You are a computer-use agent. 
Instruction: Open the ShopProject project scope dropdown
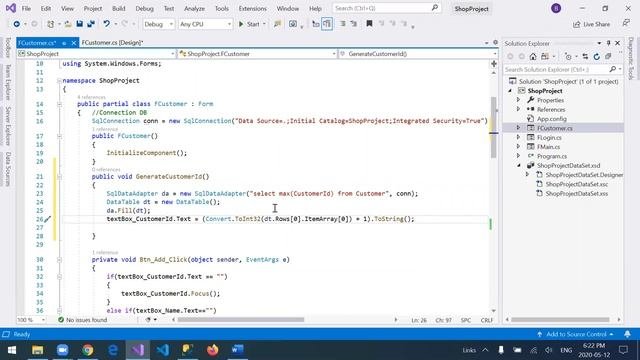coord(96,53)
